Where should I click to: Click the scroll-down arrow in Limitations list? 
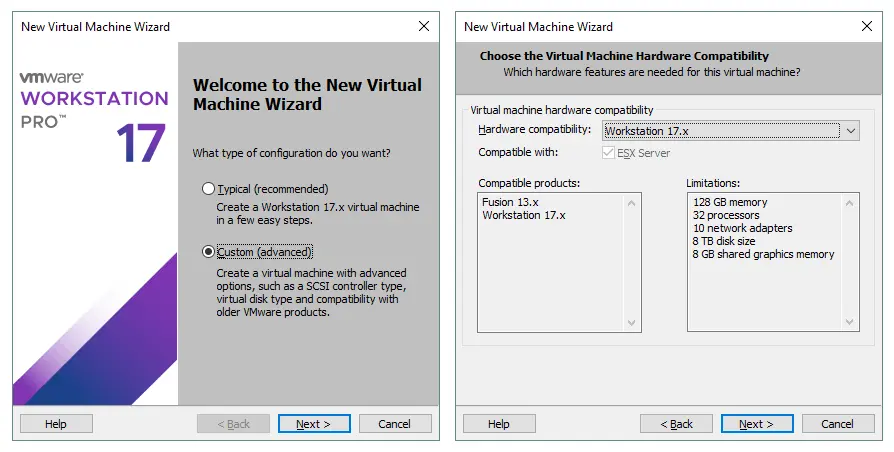pyautogui.click(x=851, y=323)
